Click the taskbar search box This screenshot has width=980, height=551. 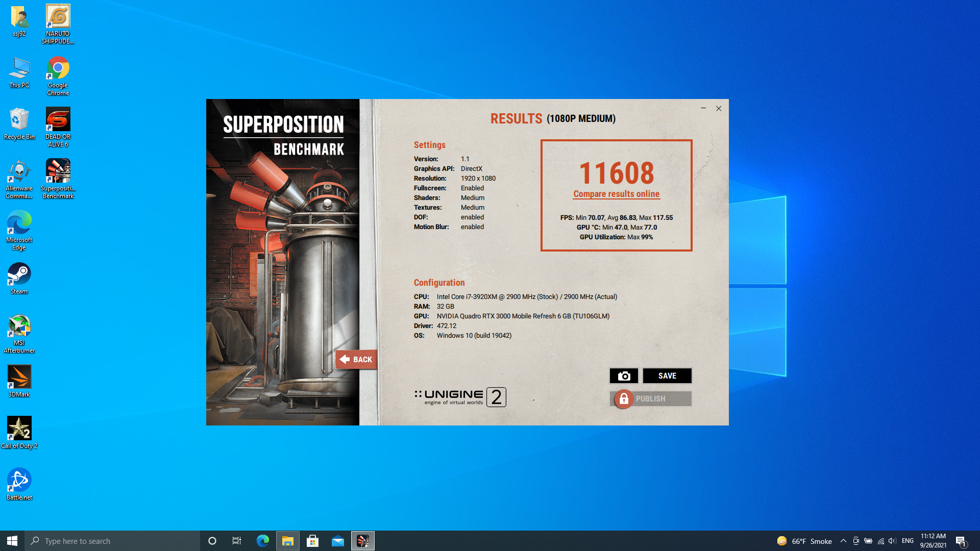(x=112, y=541)
